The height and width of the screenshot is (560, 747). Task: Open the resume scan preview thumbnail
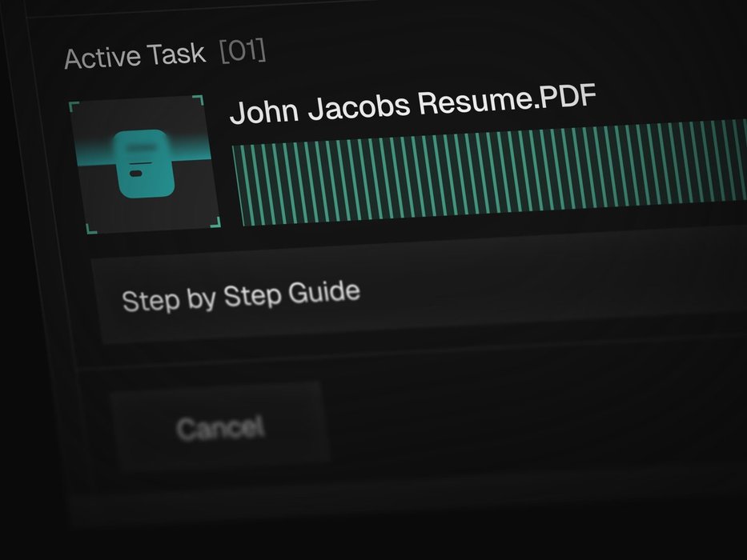[144, 164]
